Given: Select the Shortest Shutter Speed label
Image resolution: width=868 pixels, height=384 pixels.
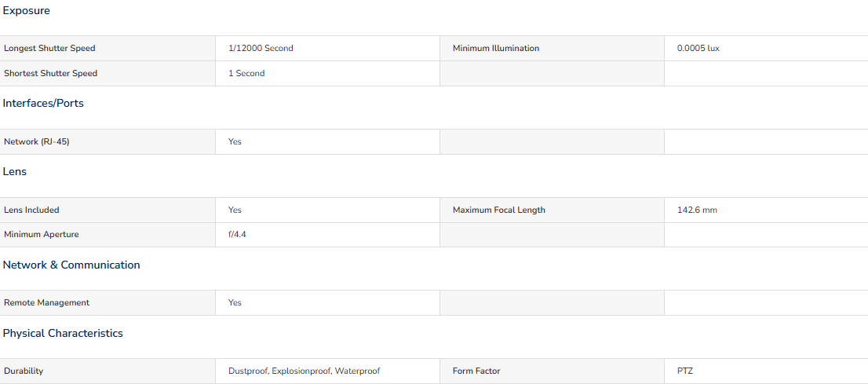Looking at the screenshot, I should [50, 73].
